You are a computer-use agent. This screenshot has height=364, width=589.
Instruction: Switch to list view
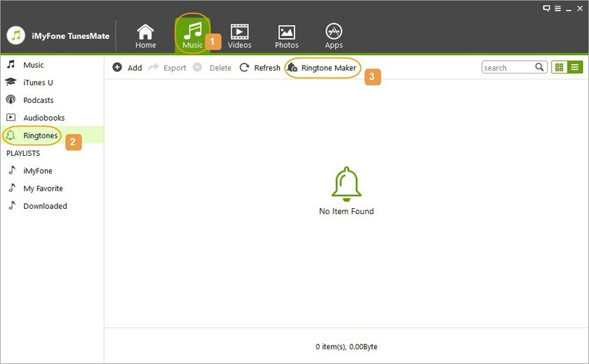coord(575,67)
